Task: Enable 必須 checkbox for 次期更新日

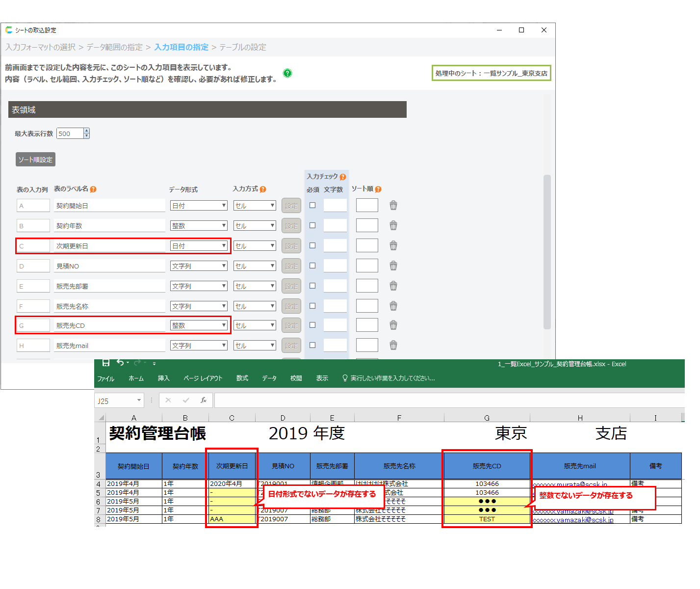Action: coord(312,245)
